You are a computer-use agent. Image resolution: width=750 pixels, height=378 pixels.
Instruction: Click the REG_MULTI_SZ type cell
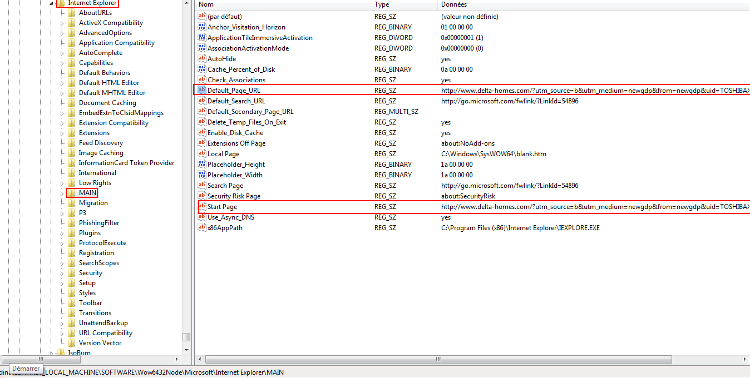pyautogui.click(x=397, y=111)
